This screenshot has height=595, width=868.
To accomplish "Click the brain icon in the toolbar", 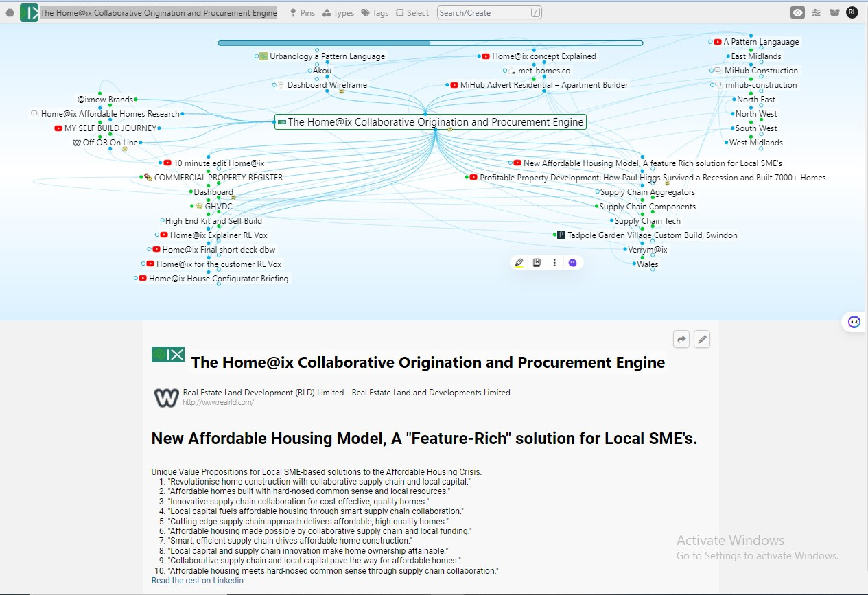I will 10,12.
